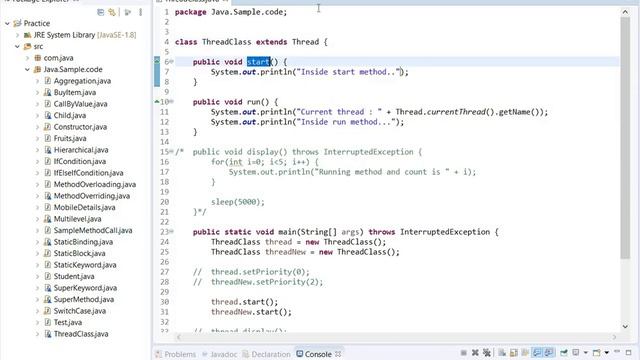The image size is (640, 360).
Task: Open the Open Console dropdown arrow
Action: click(x=607, y=352)
